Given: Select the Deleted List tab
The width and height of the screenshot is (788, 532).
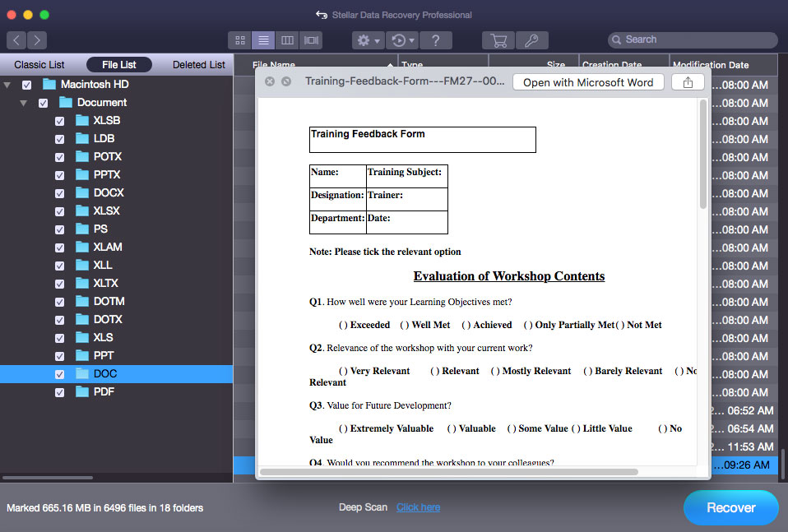Looking at the screenshot, I should 199,65.
